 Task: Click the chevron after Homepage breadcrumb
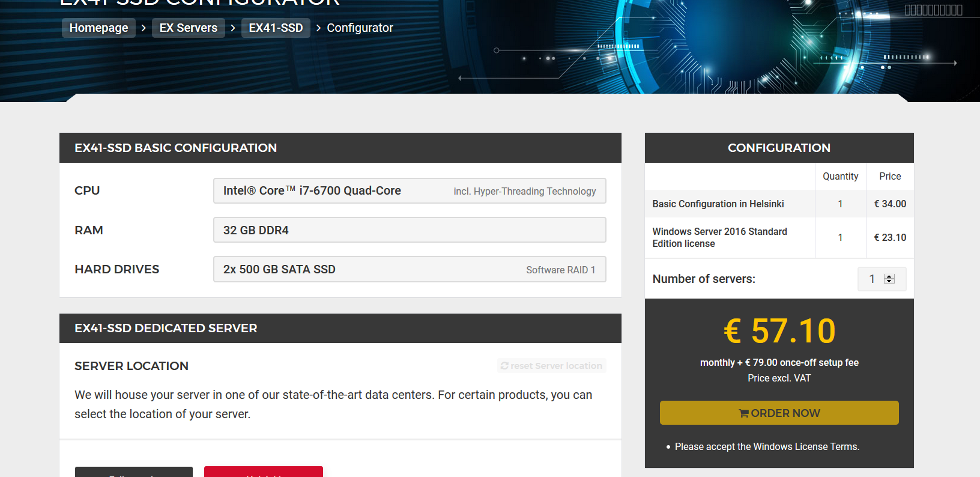pyautogui.click(x=144, y=28)
